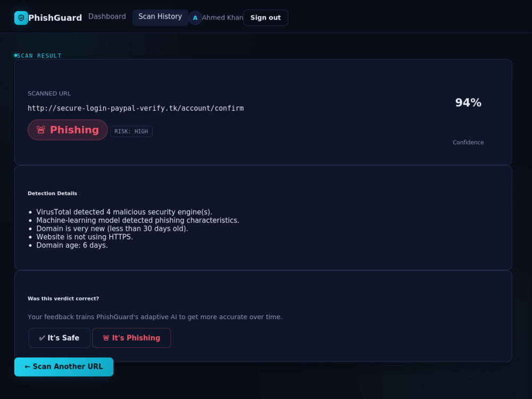This screenshot has height=399, width=532.
Task: Click siren icon on It's Phishing button
Action: [x=106, y=338]
